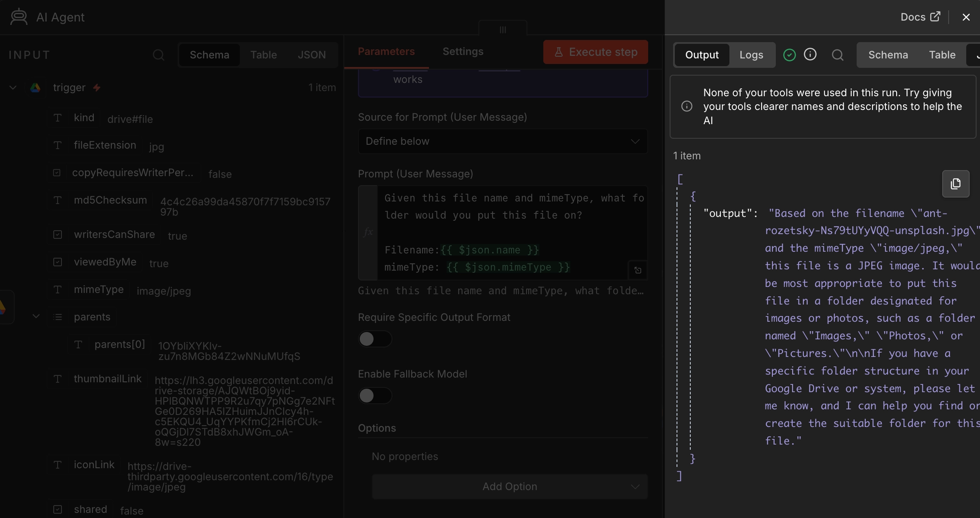Screen dimensions: 980x518
Task: Click the md5Checksum field name
Action: 110,200
